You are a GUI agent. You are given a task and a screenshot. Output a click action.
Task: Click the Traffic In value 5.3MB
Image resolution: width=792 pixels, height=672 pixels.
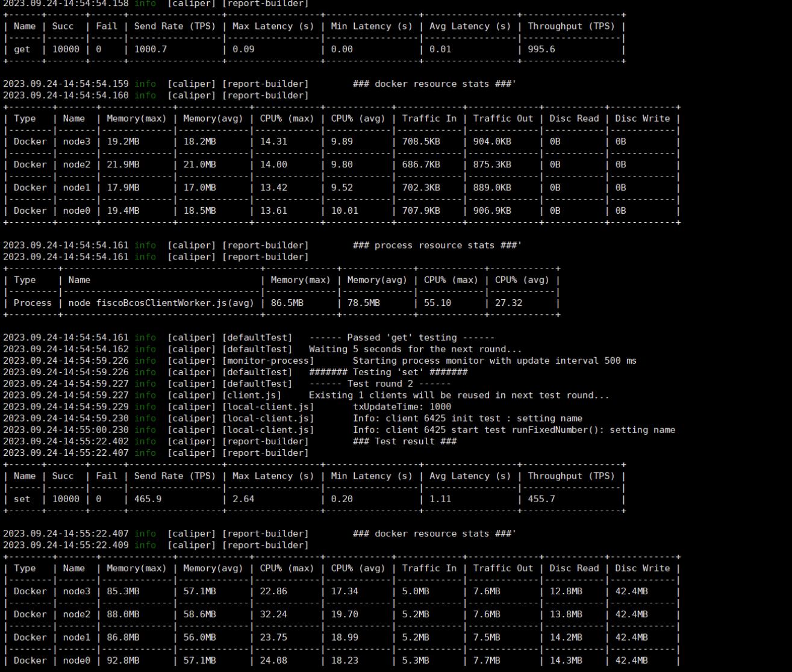pos(416,661)
